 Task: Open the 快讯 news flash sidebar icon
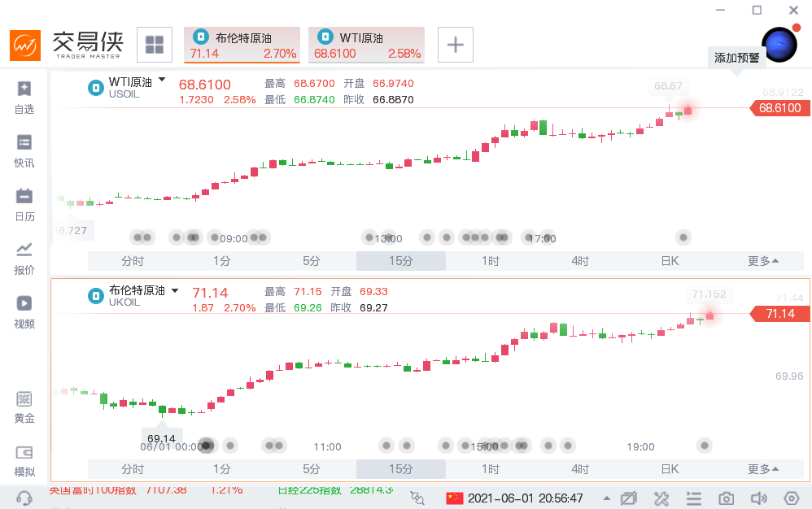tap(24, 151)
